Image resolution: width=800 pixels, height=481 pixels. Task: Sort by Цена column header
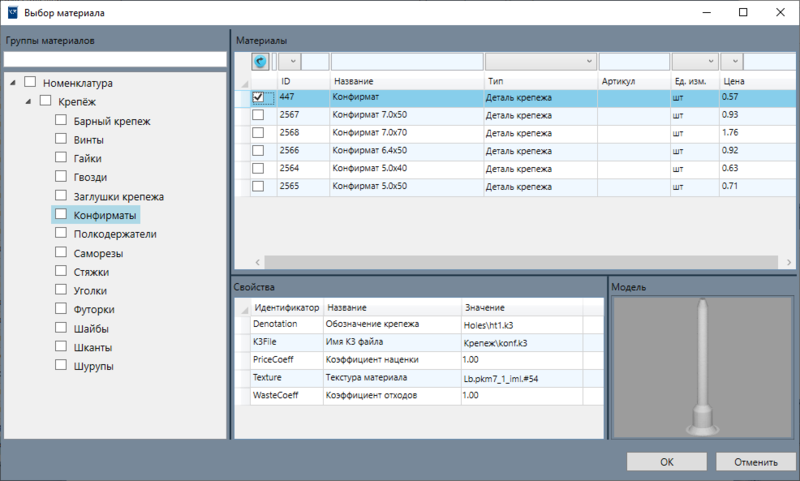click(734, 81)
